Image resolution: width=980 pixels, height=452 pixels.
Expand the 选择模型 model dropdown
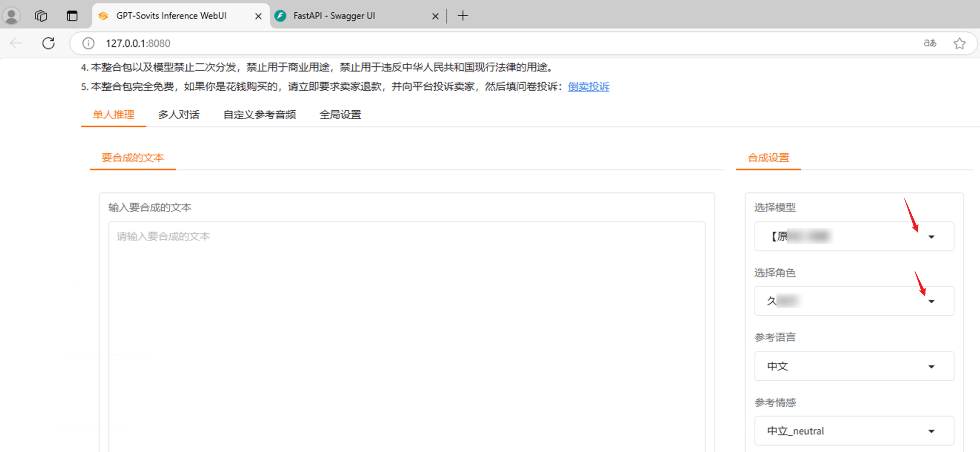coord(854,236)
